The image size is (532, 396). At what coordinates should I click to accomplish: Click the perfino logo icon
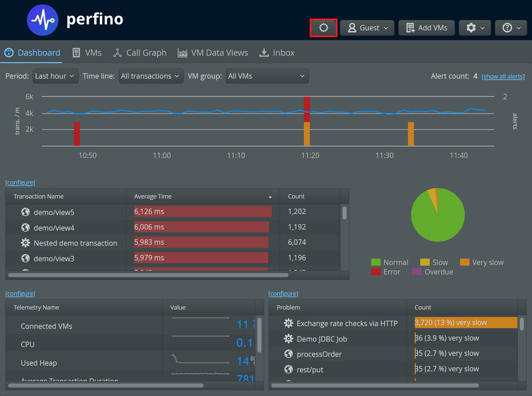[43, 20]
